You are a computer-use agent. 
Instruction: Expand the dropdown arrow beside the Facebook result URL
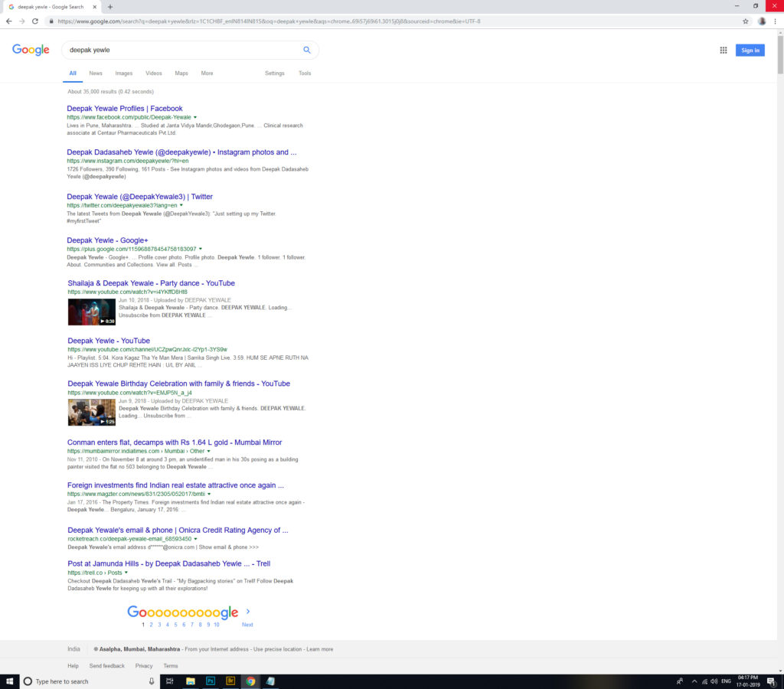(x=195, y=118)
